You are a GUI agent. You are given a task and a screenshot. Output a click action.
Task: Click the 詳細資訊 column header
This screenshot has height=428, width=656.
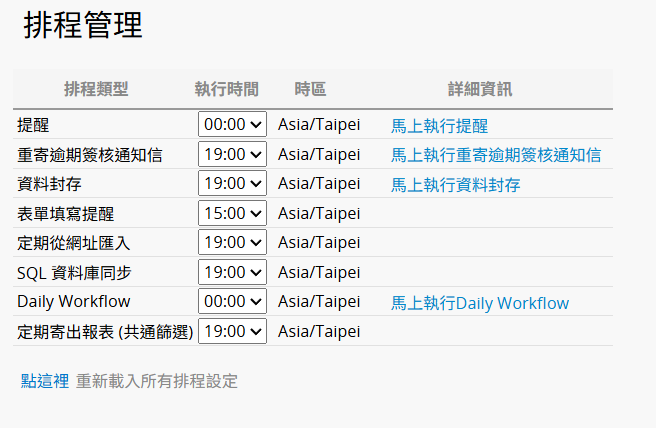tap(480, 89)
